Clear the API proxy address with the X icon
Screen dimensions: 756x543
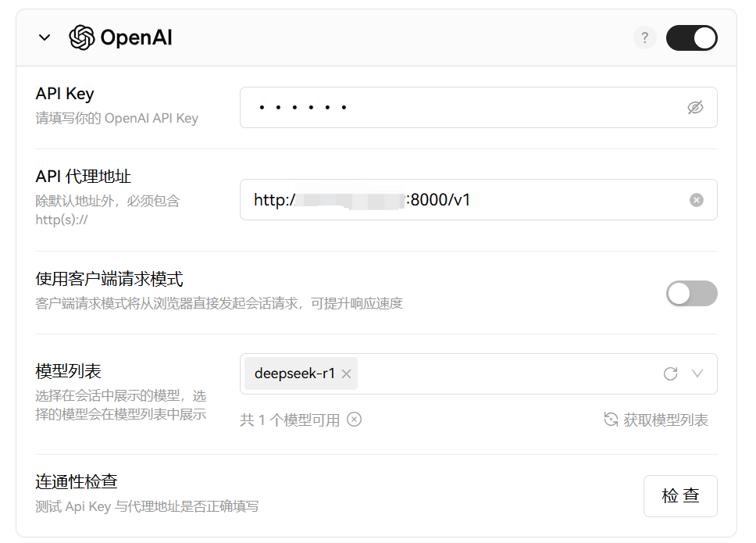(696, 200)
